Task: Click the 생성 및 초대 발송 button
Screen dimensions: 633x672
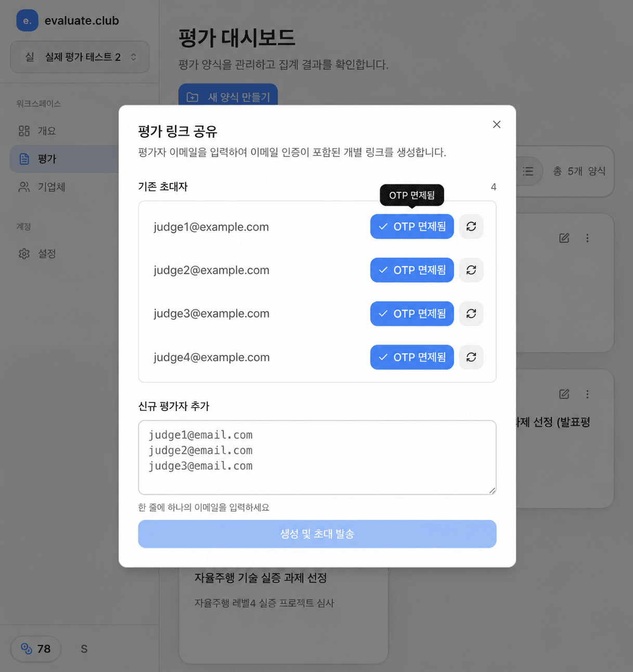Action: (x=317, y=534)
